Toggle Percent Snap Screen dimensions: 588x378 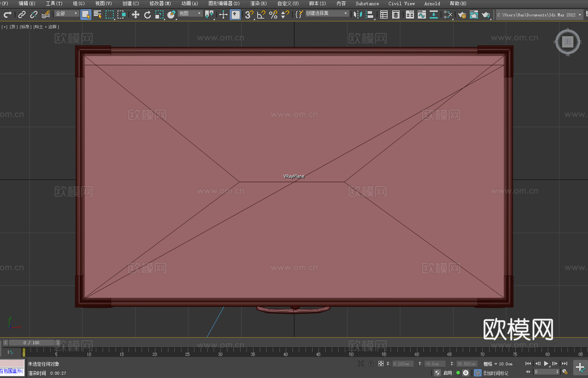pos(273,14)
